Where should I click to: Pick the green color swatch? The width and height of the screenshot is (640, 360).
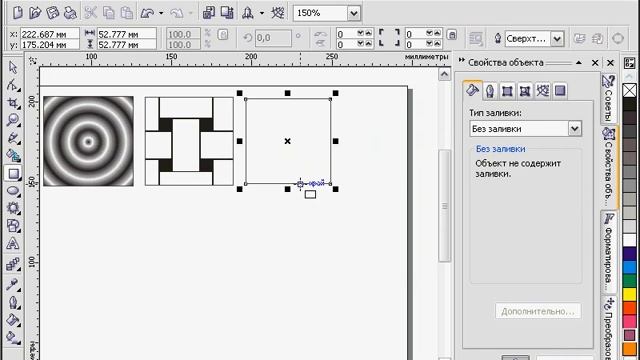coord(630,281)
